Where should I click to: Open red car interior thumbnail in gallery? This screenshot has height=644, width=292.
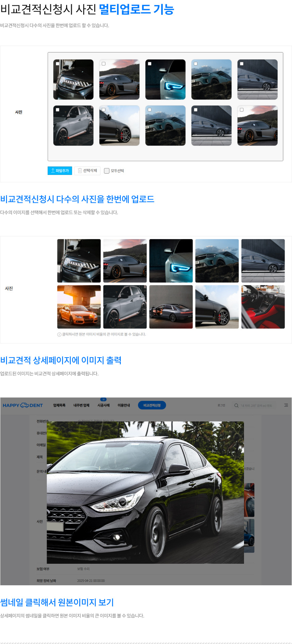pyautogui.click(x=263, y=307)
